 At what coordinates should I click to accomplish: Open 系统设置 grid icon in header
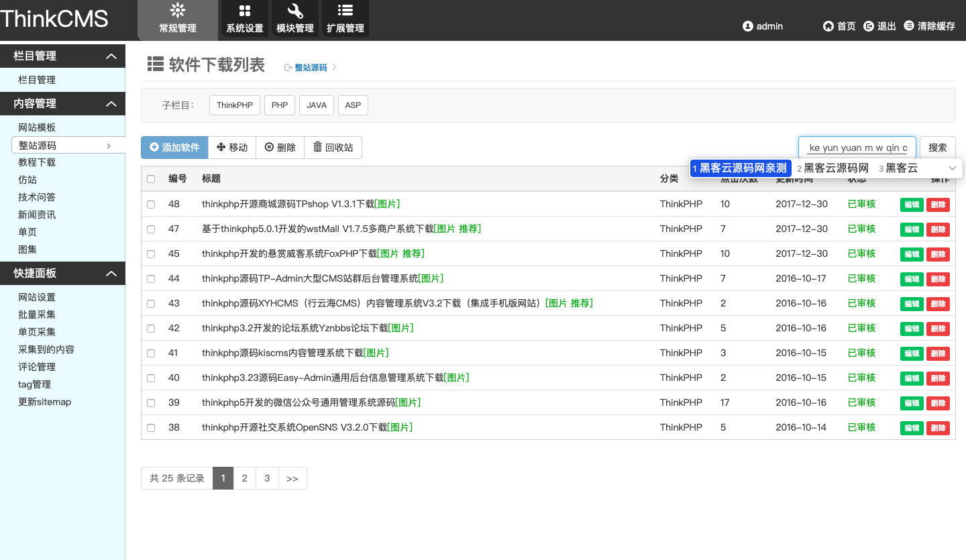pos(245,11)
